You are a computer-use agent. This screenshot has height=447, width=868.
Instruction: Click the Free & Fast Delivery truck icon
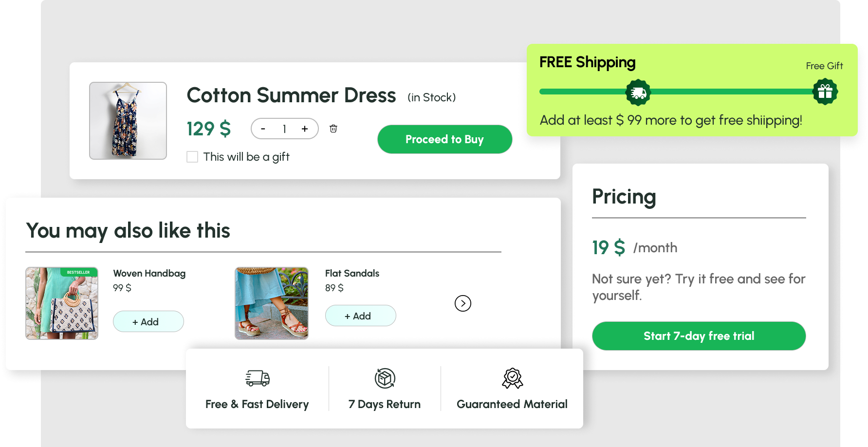(258, 378)
